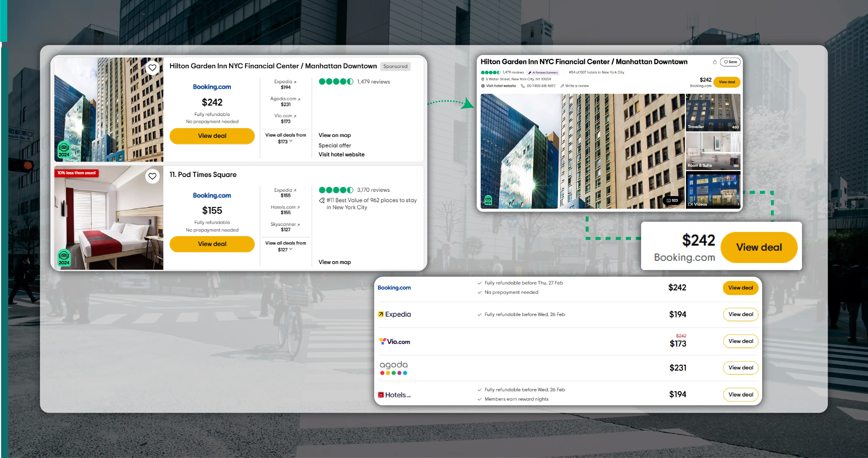Click the Vio.com logo in deals table
The image size is (868, 458).
[x=394, y=342]
